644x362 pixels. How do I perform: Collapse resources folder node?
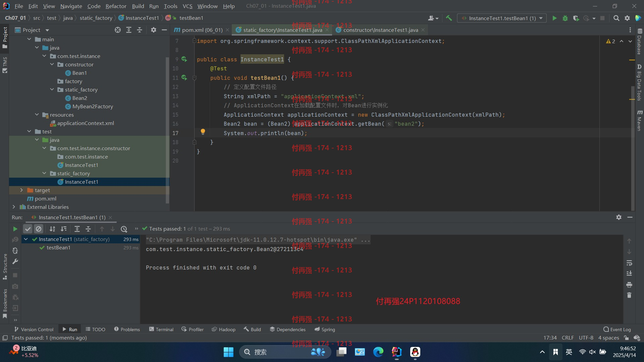point(37,115)
